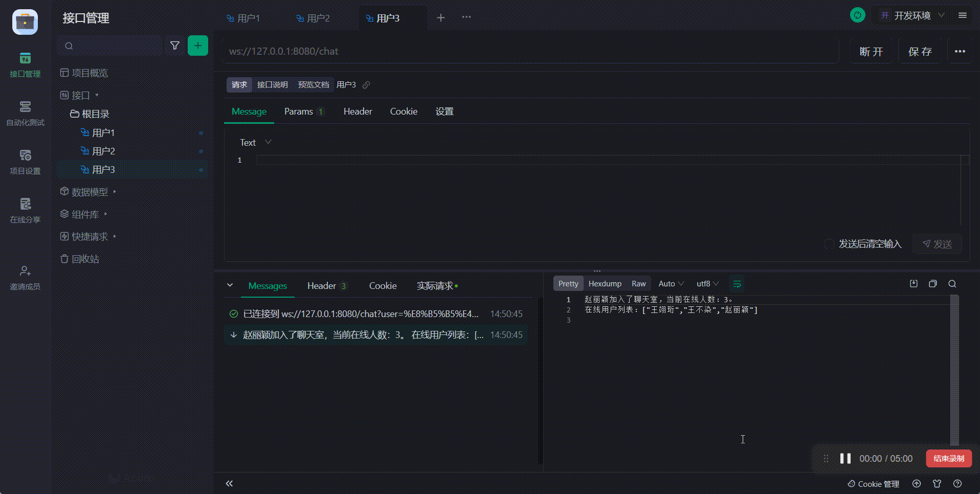980x494 pixels.
Task: Open the 回收站 trash
Action: point(80,259)
